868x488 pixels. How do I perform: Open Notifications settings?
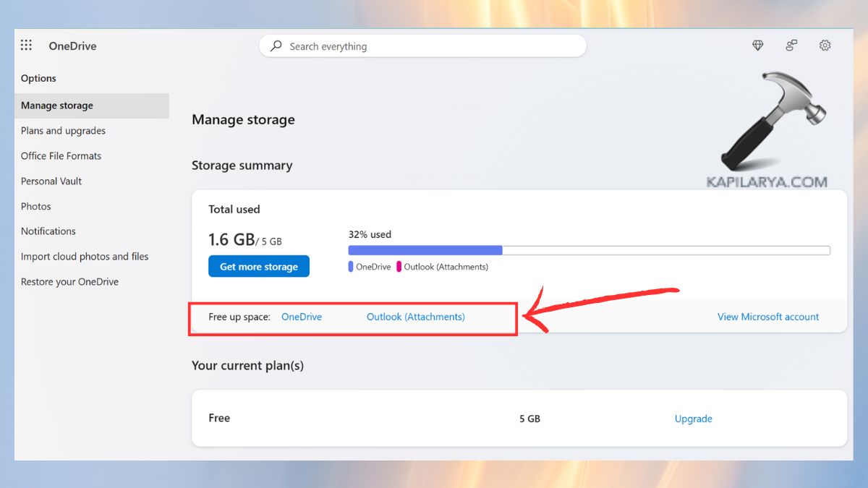pyautogui.click(x=48, y=231)
